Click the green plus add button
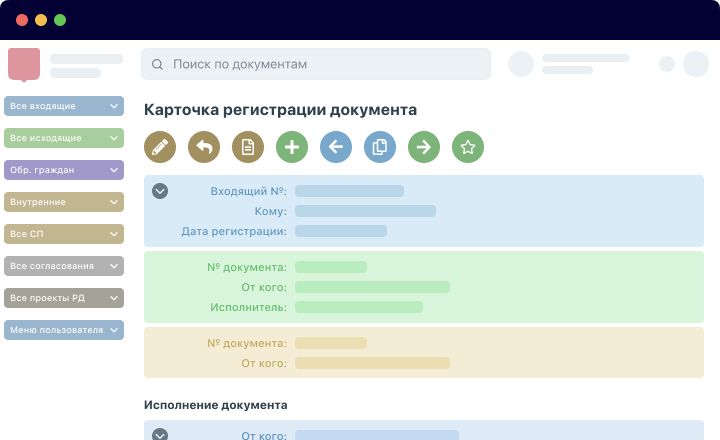The height and width of the screenshot is (440, 720). pos(292,147)
